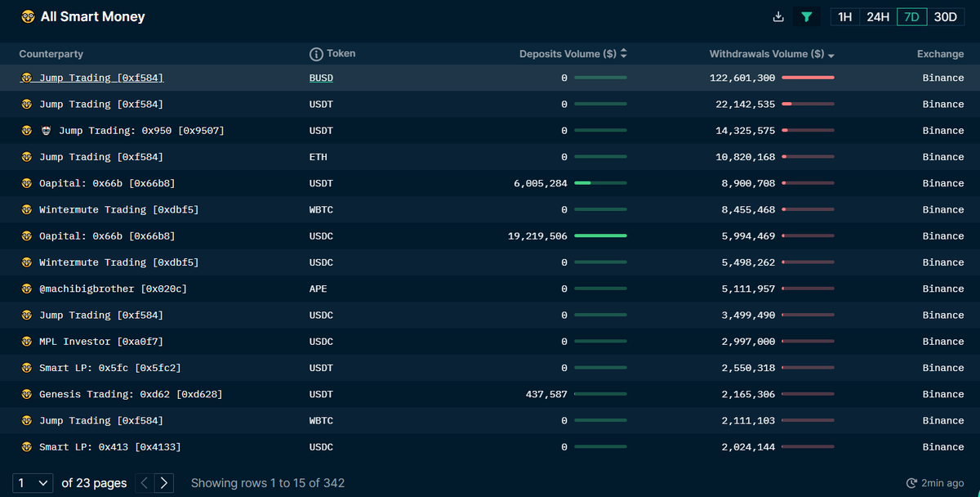
Task: Click the All Smart Money nerd emoji icon
Action: (29, 16)
